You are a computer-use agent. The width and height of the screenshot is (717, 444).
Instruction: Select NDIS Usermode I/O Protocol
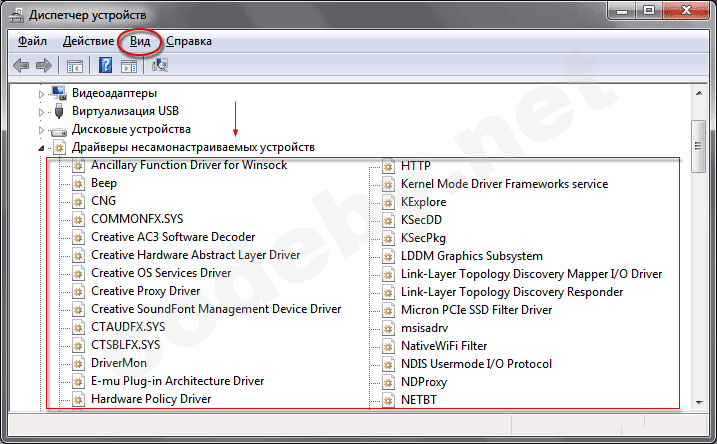(476, 364)
